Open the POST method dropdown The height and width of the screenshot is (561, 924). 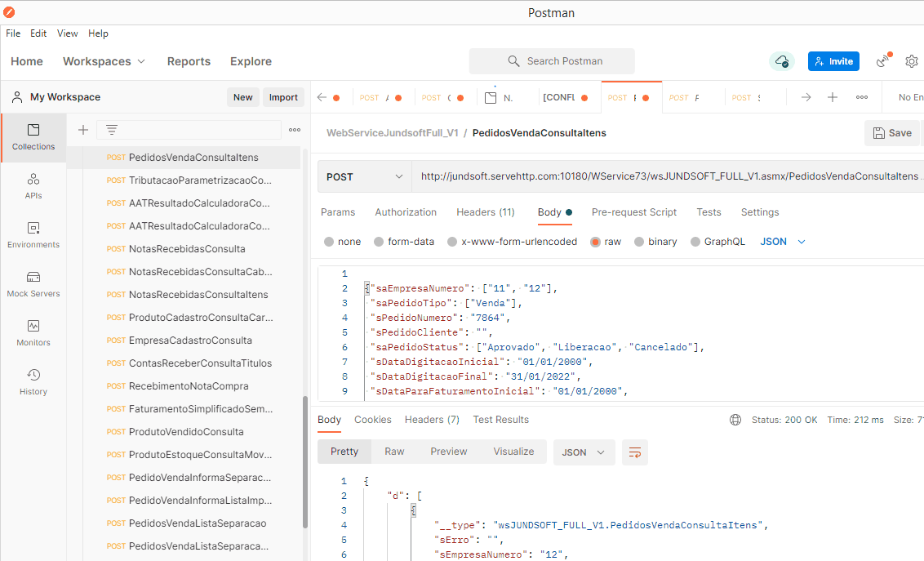click(x=364, y=176)
